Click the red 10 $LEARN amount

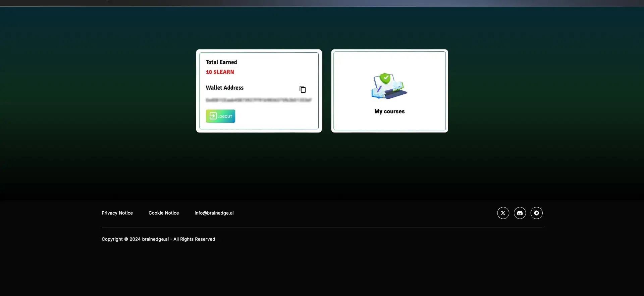(220, 72)
